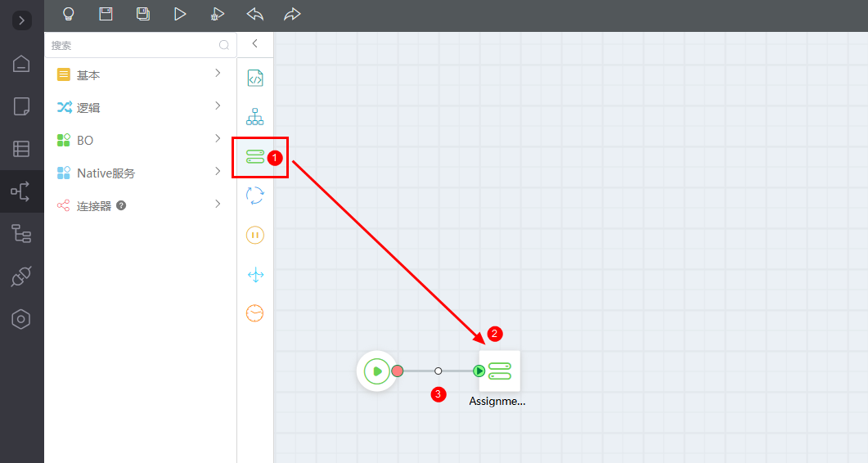Select the blue crossed-arrows node icon in palette
The width and height of the screenshot is (868, 463).
point(255,275)
